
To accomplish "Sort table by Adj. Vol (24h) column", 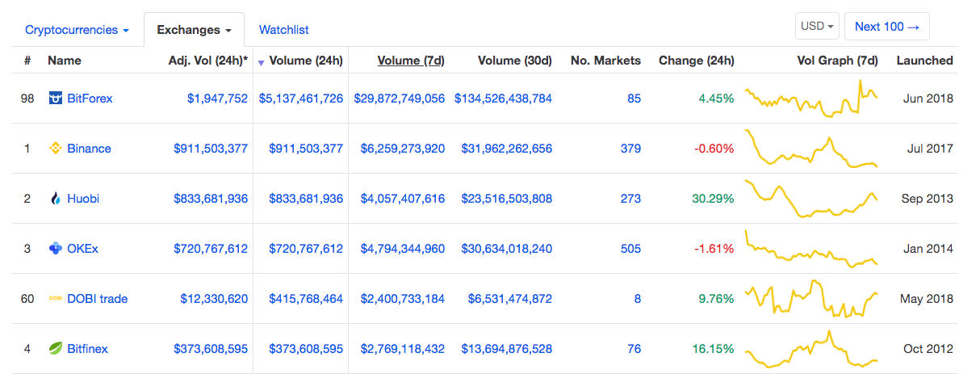I will point(208,61).
